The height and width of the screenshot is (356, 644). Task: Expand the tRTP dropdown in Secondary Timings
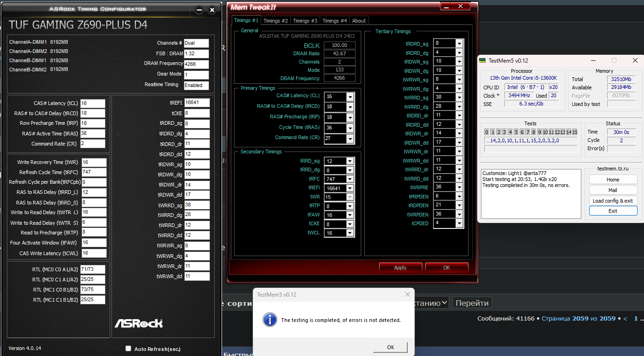tap(350, 206)
